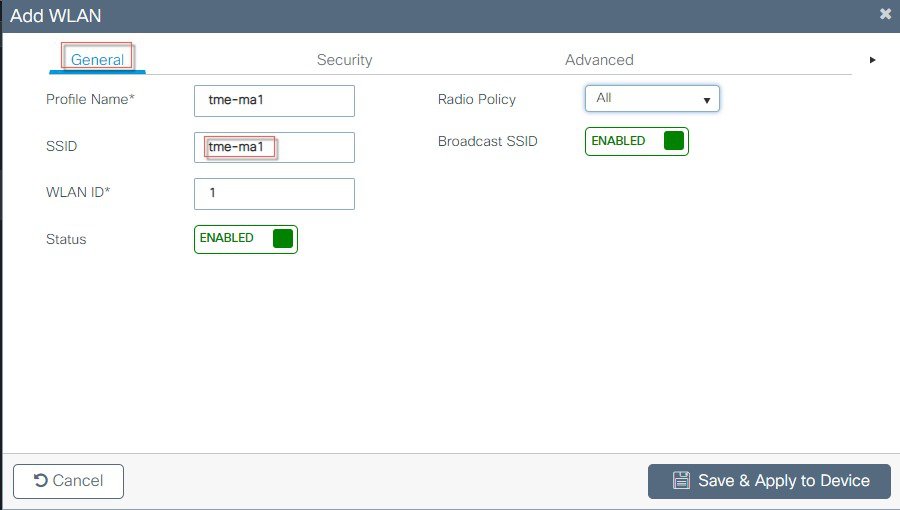Click the SSID label text
Screen dimensions: 900x510
click(x=61, y=146)
